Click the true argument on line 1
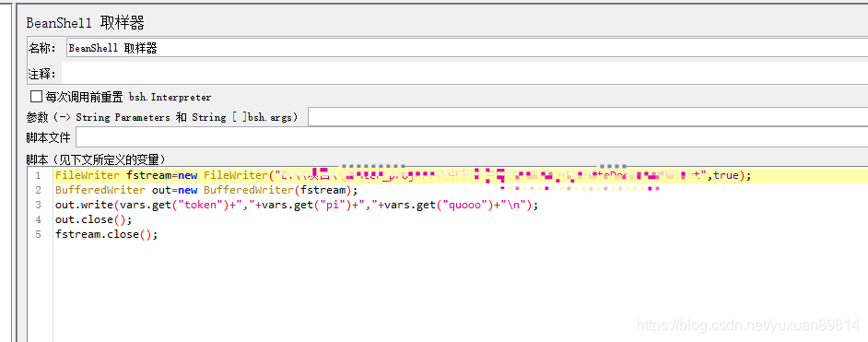The image size is (868, 342). click(x=726, y=175)
